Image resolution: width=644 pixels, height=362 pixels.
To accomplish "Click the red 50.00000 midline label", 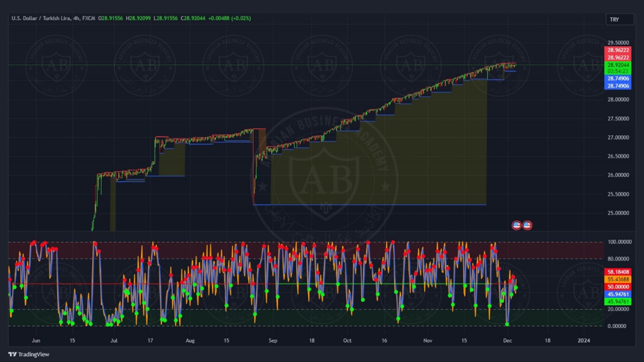I will point(618,287).
